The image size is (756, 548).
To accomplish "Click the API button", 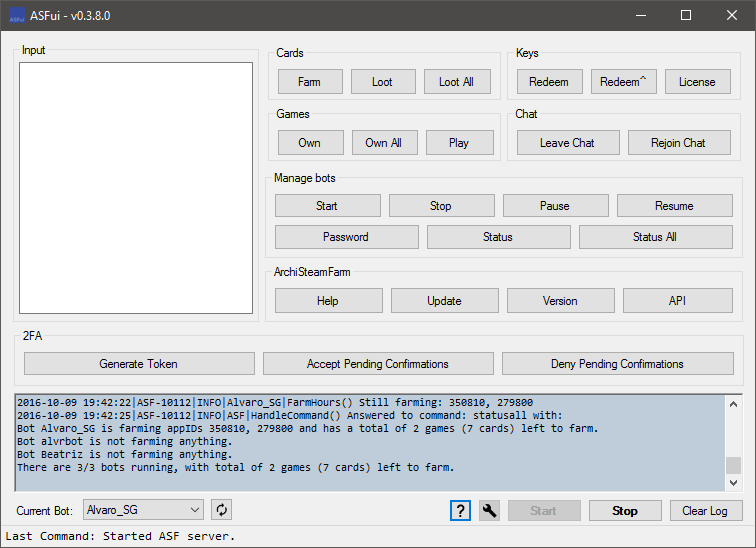I will [677, 301].
